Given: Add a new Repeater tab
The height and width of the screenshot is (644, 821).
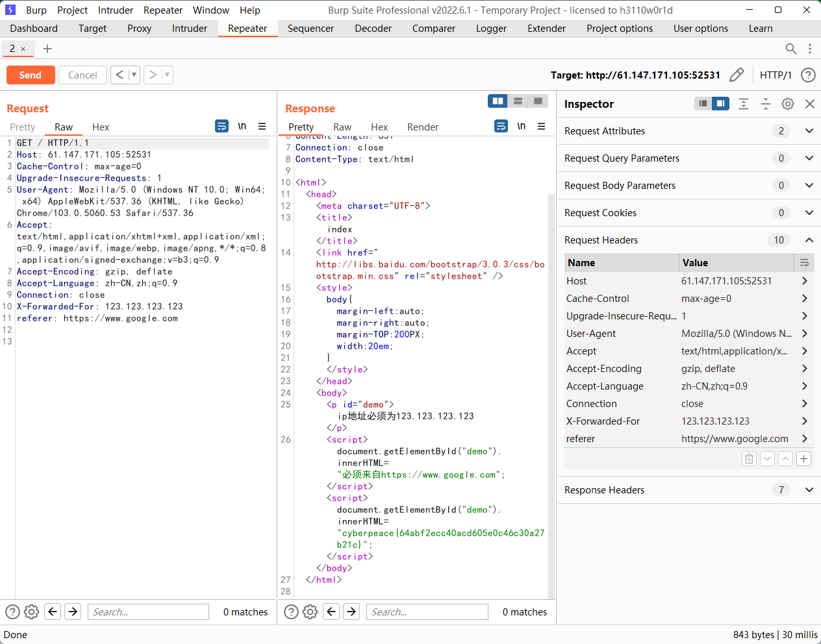Looking at the screenshot, I should click(47, 49).
